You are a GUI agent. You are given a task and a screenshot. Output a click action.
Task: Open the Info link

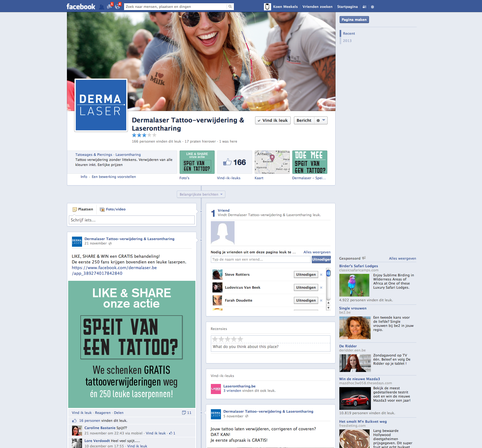pos(84,177)
